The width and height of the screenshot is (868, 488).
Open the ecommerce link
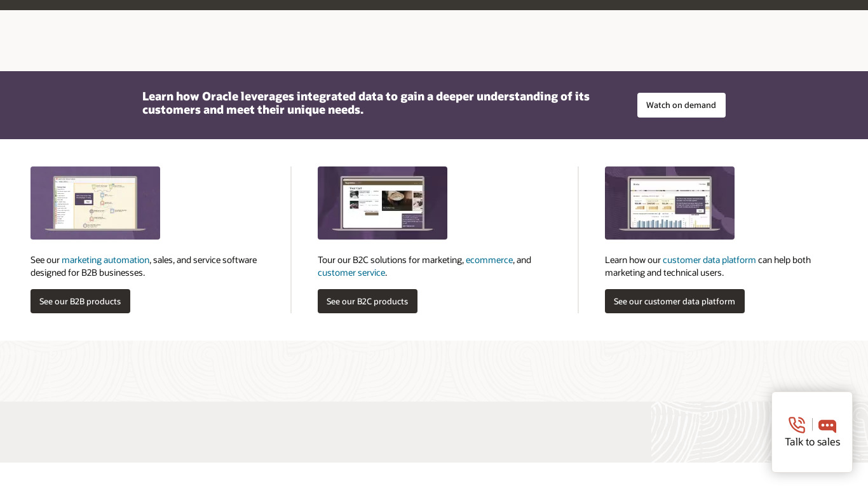click(x=489, y=260)
